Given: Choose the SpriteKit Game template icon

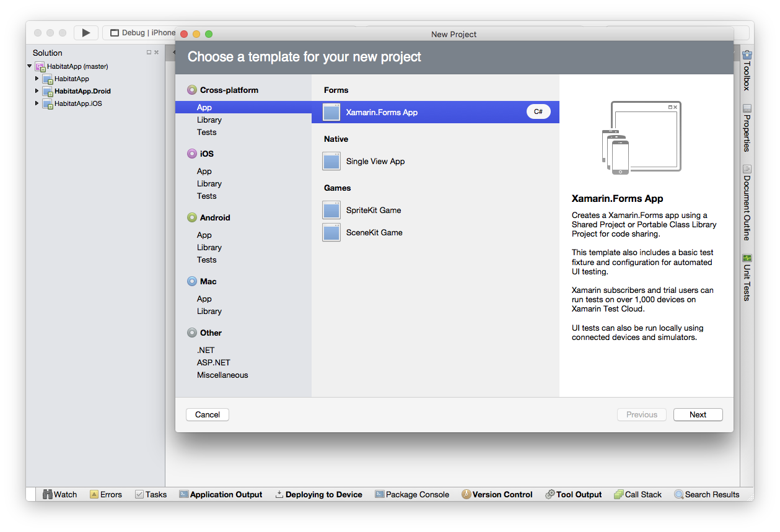Looking at the screenshot, I should (x=331, y=211).
